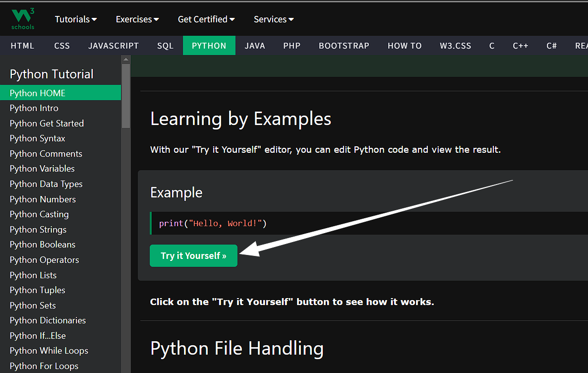Go to the BOOTSTRAP tutorial tab
Image resolution: width=588 pixels, height=373 pixels.
coord(344,46)
